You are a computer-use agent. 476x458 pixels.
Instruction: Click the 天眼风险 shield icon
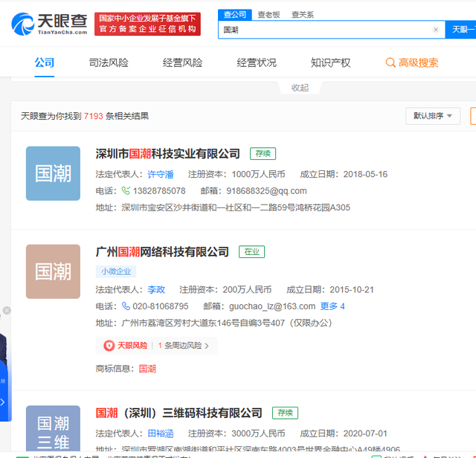click(109, 346)
